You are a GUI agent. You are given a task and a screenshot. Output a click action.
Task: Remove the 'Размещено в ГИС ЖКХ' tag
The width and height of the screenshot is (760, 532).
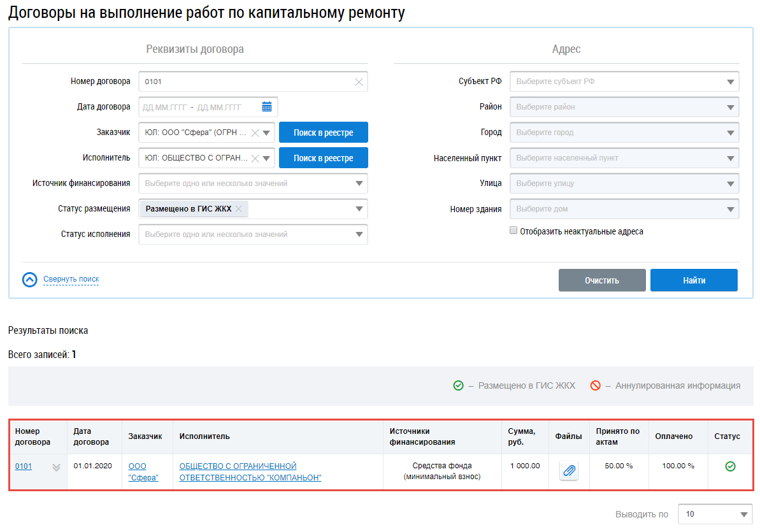click(238, 209)
